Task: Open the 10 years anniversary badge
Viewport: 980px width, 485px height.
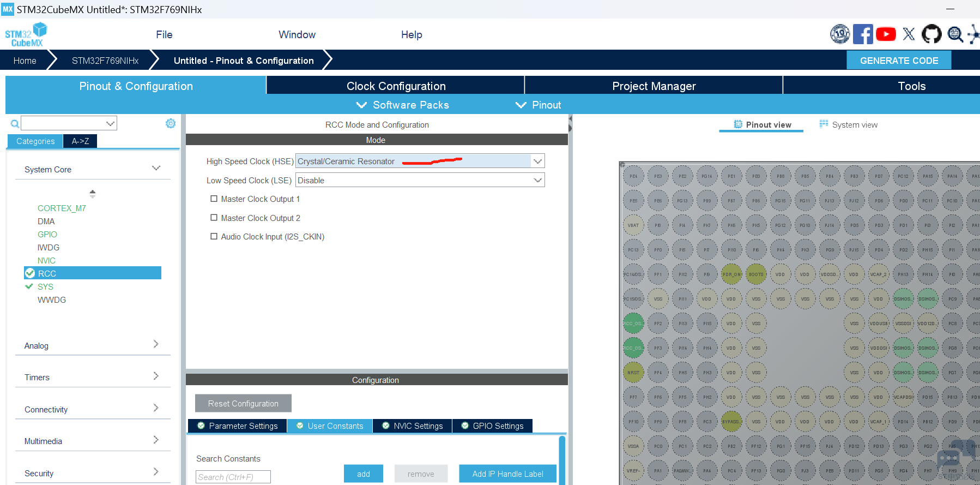Action: [x=840, y=34]
